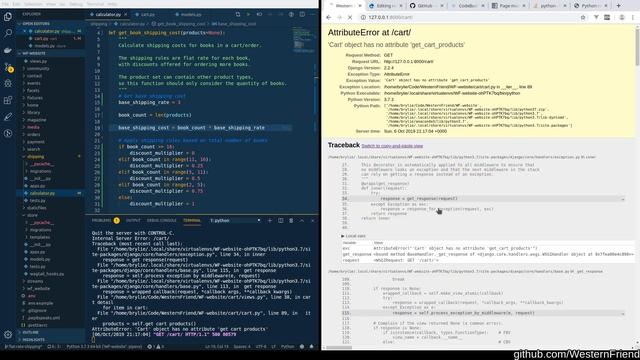The image size is (640, 360).
Task: Select the python terminal dropdown
Action: coord(235,220)
